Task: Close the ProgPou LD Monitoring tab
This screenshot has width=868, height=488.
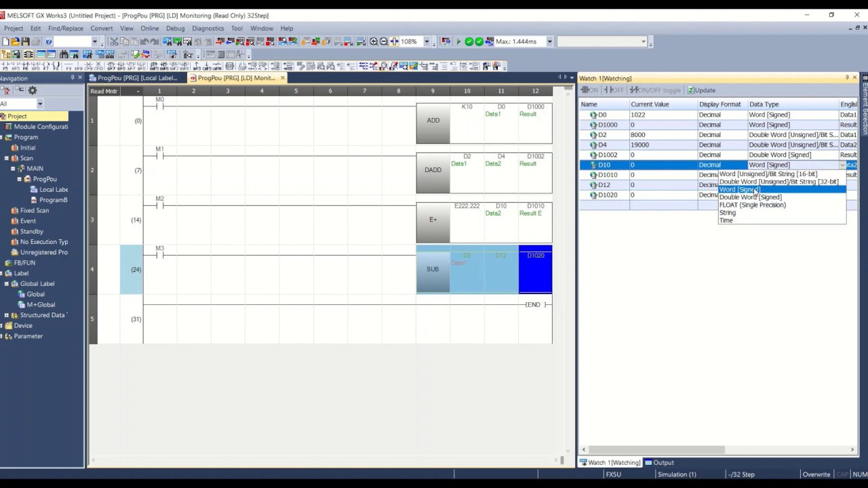Action: point(283,78)
